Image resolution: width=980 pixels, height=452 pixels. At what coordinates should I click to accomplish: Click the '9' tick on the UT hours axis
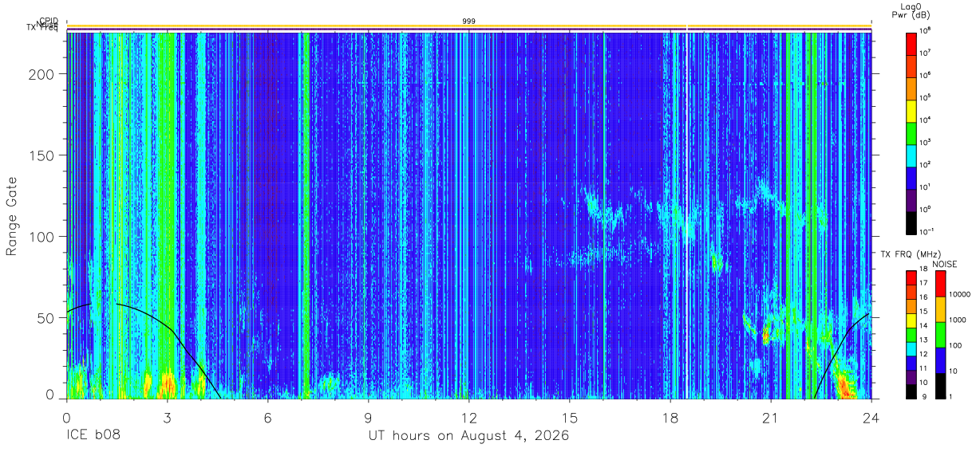point(368,416)
